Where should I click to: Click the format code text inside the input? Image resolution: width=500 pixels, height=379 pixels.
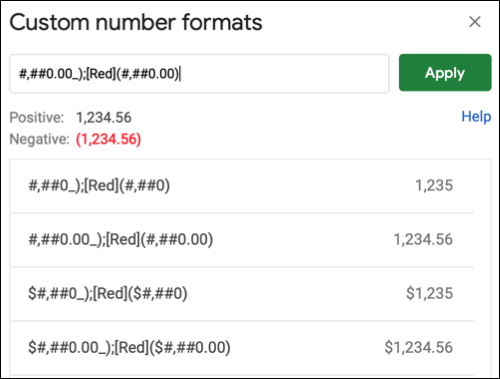point(99,74)
